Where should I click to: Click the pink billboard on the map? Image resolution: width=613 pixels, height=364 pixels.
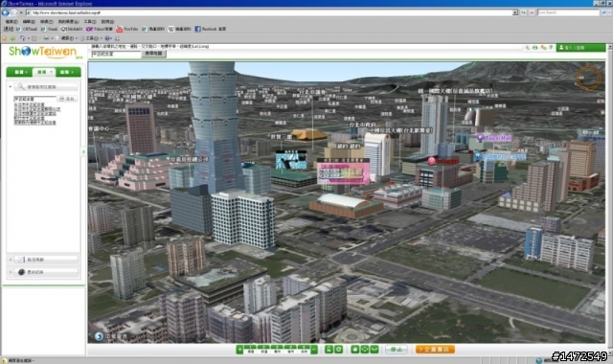(x=343, y=171)
